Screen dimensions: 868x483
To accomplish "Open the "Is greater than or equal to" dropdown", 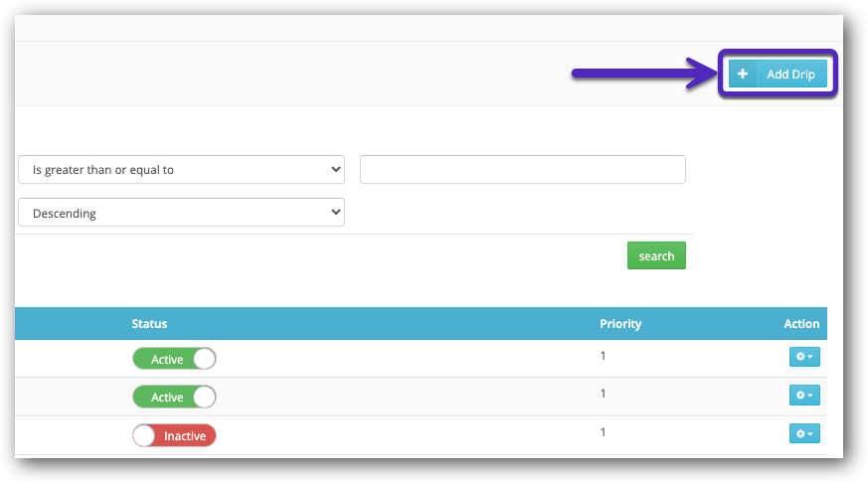I will click(181, 170).
